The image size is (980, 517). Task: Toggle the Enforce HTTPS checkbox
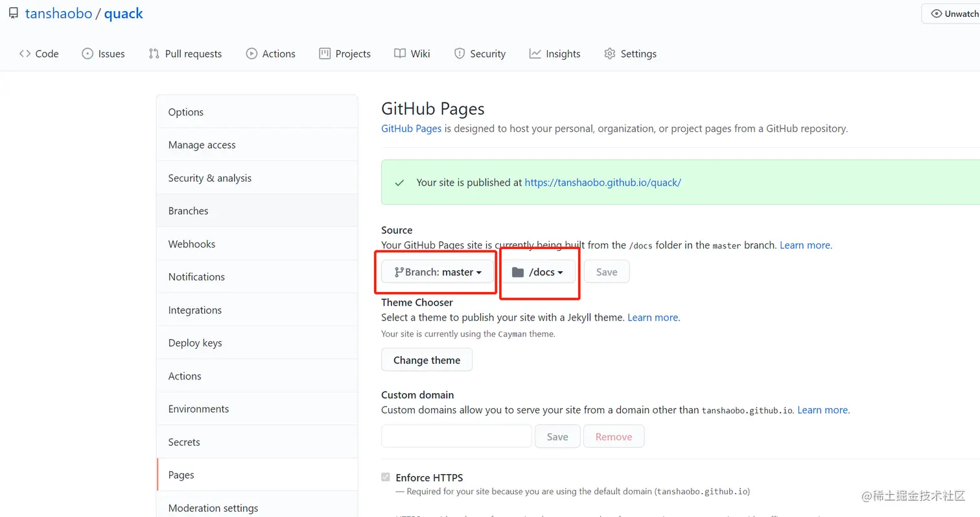pyautogui.click(x=386, y=477)
